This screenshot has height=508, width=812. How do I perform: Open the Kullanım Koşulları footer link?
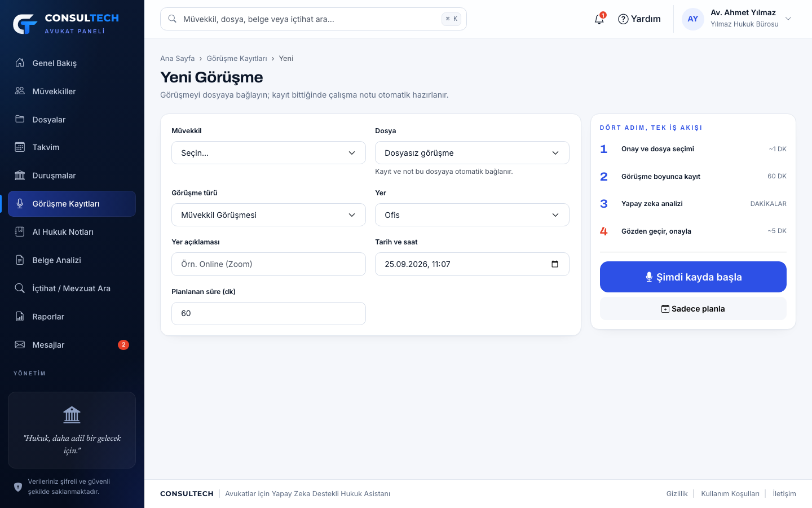point(730,494)
